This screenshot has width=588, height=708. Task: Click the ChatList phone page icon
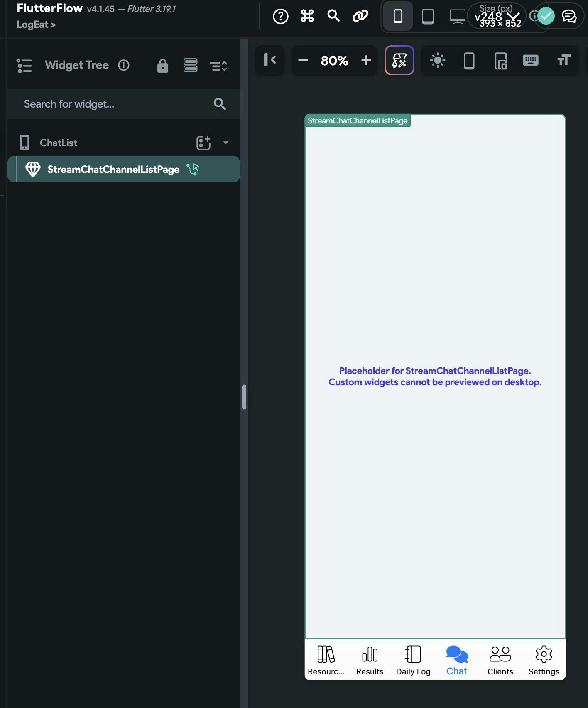(24, 143)
